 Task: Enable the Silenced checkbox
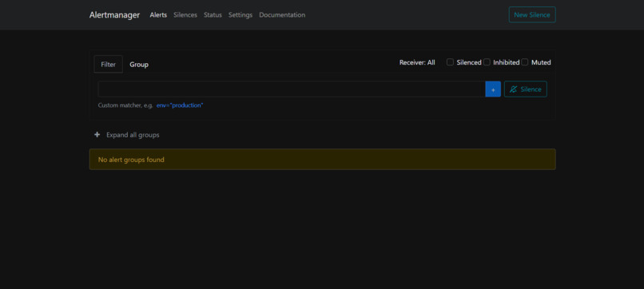point(450,62)
